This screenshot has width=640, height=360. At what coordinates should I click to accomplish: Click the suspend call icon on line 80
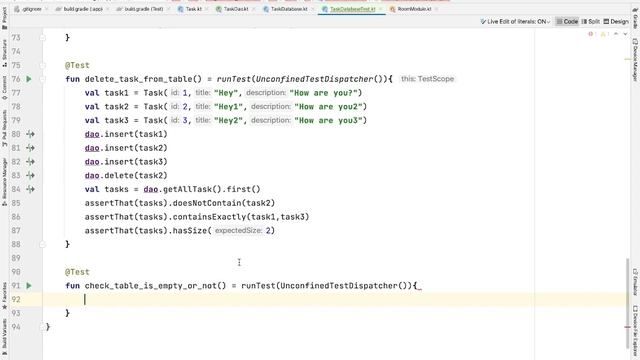(x=30, y=134)
